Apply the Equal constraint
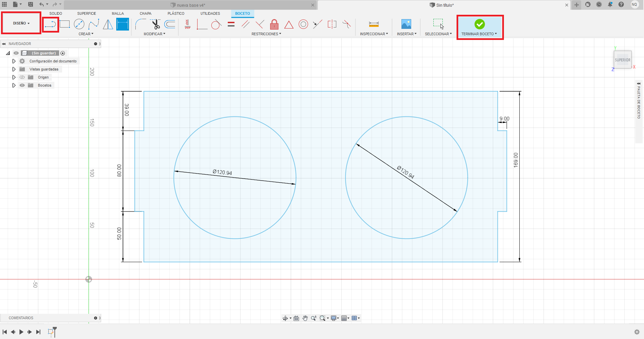This screenshot has width=644, height=339. tap(231, 24)
